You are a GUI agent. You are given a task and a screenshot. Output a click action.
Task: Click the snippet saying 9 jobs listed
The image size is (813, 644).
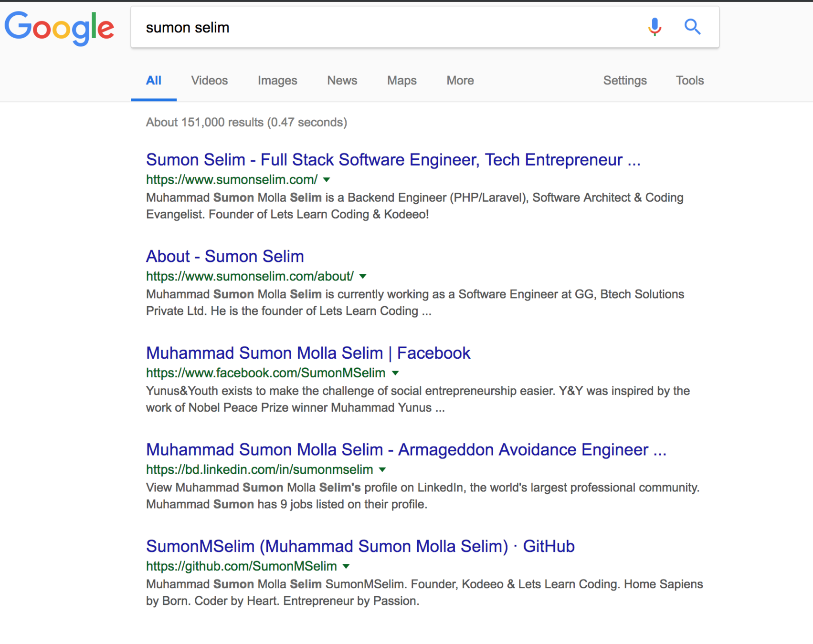coord(422,496)
